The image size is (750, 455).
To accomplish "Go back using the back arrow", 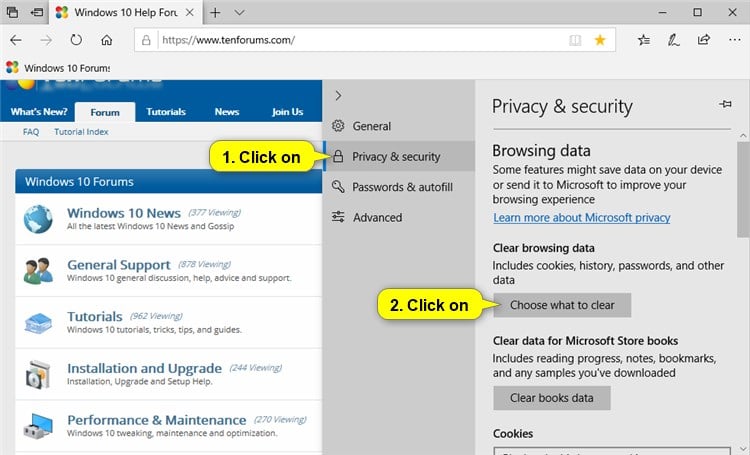I will (16, 40).
